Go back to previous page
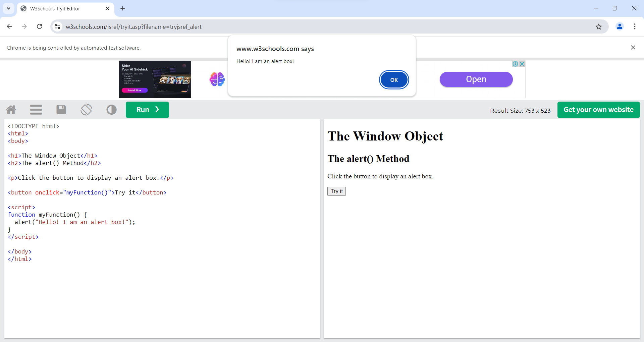Screen dimensions: 644x342 9,26
